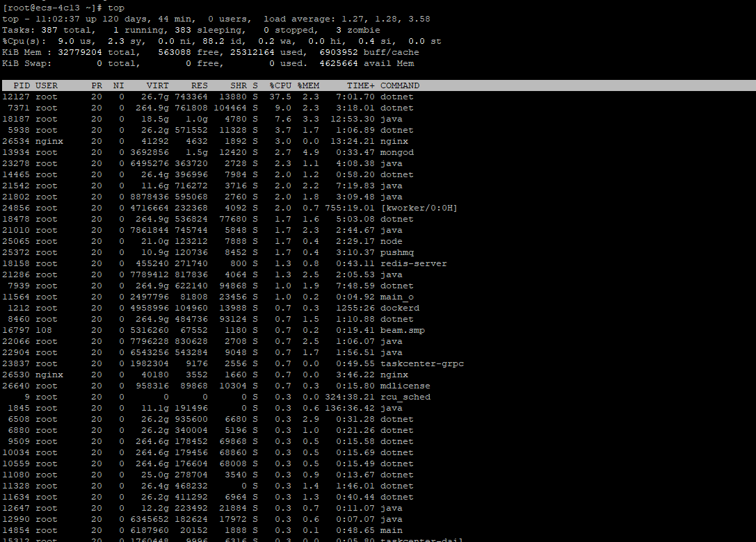Click the RES column header
Viewport: 756px width, 542px height.
[200, 85]
